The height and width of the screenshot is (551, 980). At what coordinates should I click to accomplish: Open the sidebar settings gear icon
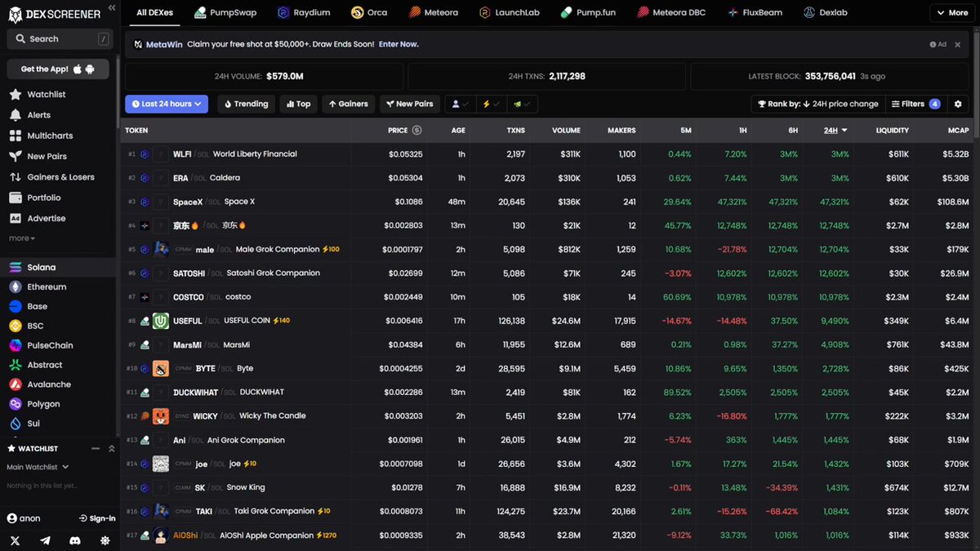105,540
